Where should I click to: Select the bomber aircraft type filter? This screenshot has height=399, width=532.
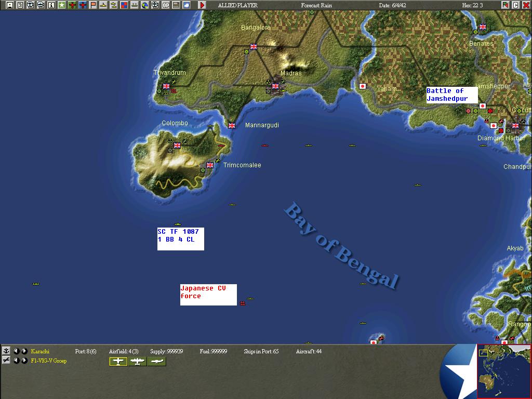[x=137, y=362]
